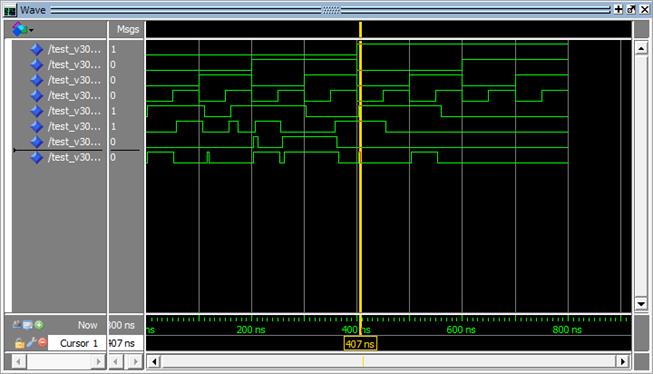The height and width of the screenshot is (374, 653).
Task: Click the Wave title text
Action: coord(33,10)
